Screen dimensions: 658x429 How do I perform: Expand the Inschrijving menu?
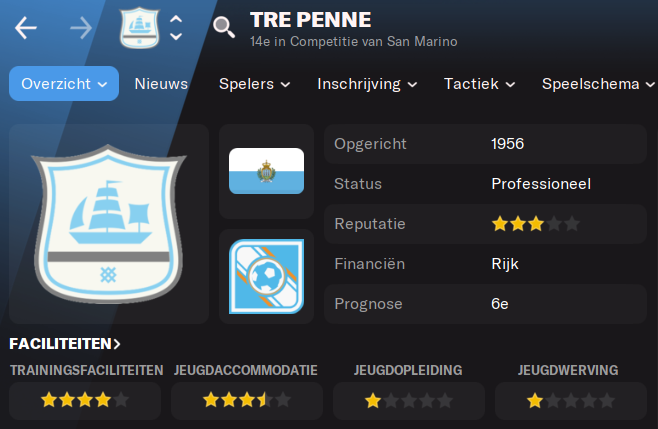click(367, 84)
